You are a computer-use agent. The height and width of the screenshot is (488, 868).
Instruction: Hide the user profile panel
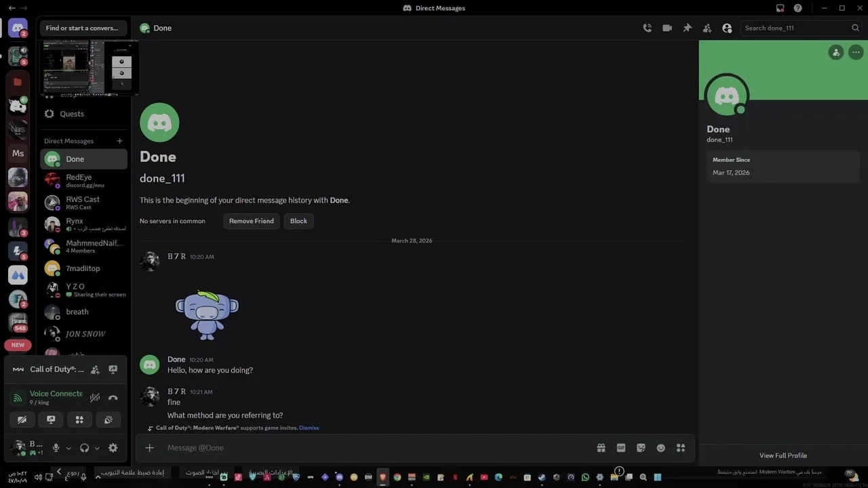click(x=727, y=28)
